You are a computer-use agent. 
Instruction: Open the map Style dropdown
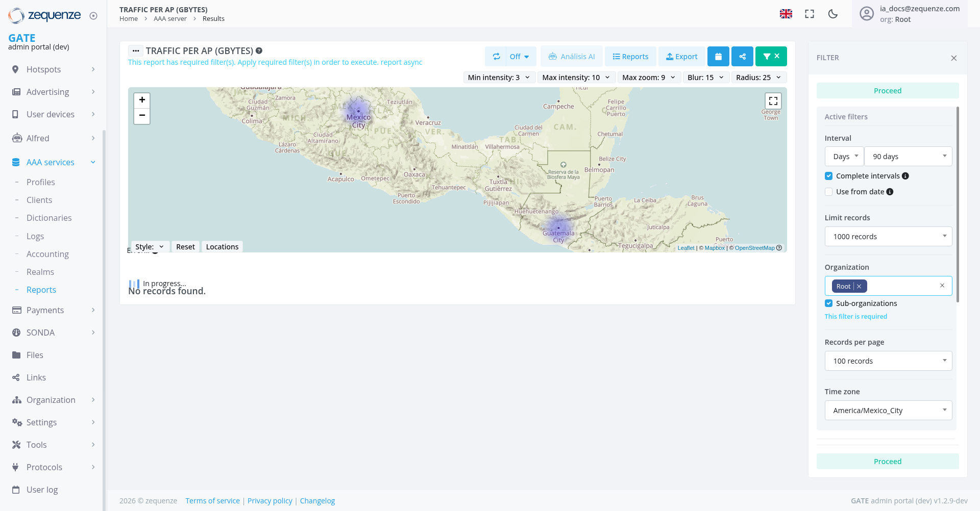click(150, 247)
